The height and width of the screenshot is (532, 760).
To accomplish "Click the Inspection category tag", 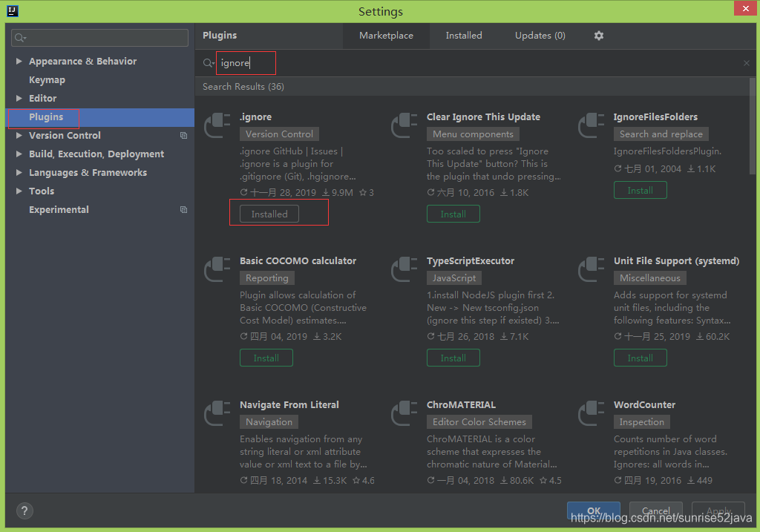I will (x=642, y=421).
